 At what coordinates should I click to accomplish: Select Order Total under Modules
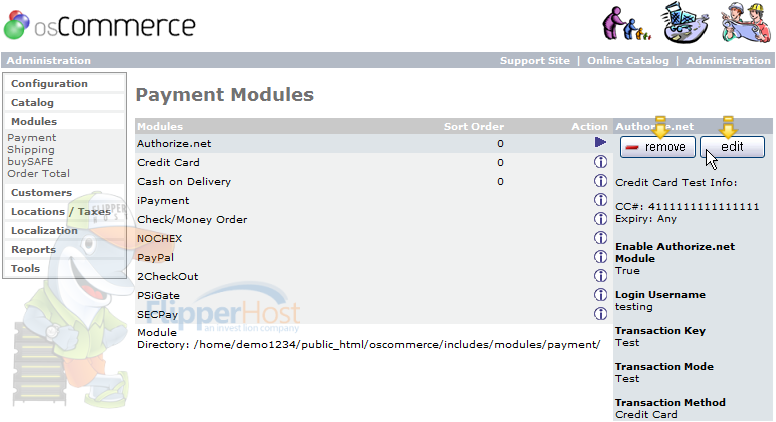(38, 173)
